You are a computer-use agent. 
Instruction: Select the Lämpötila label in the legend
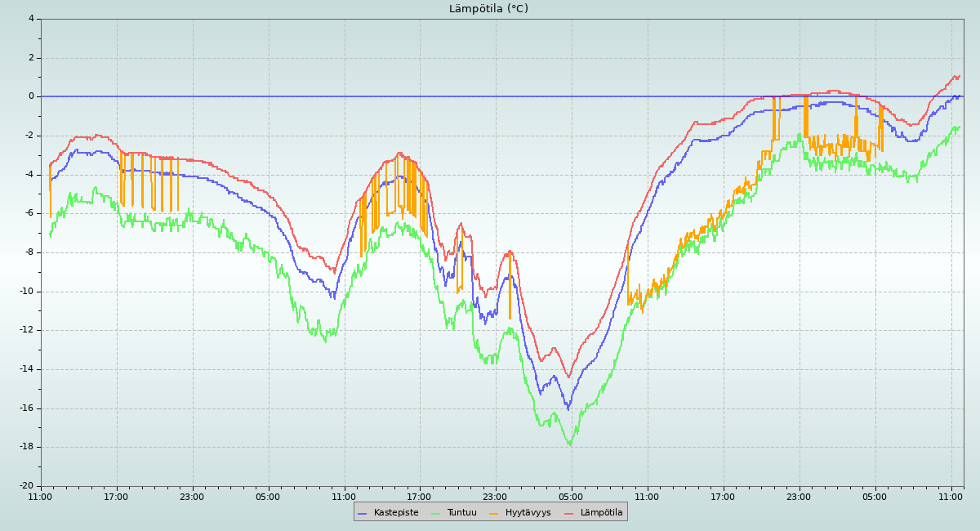pyautogui.click(x=601, y=513)
